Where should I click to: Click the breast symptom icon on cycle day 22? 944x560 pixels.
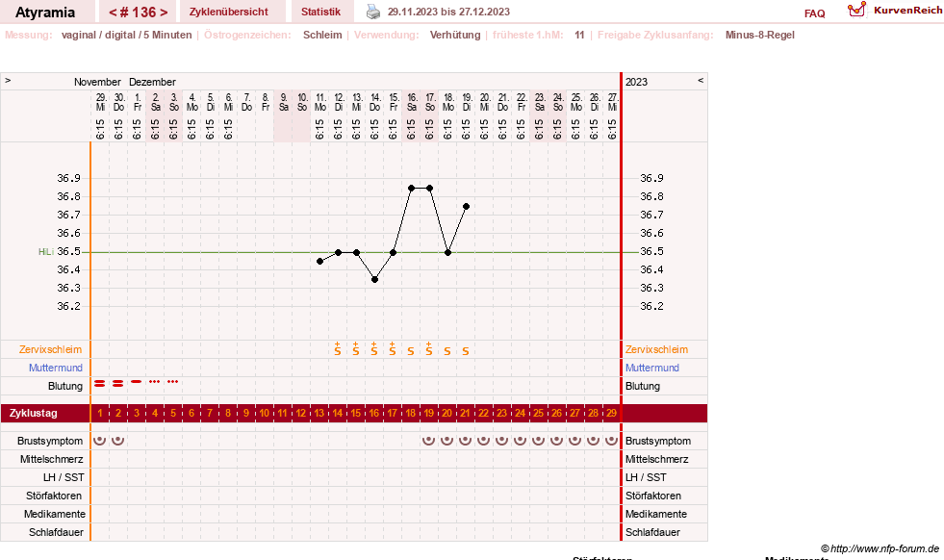pyautogui.click(x=483, y=440)
